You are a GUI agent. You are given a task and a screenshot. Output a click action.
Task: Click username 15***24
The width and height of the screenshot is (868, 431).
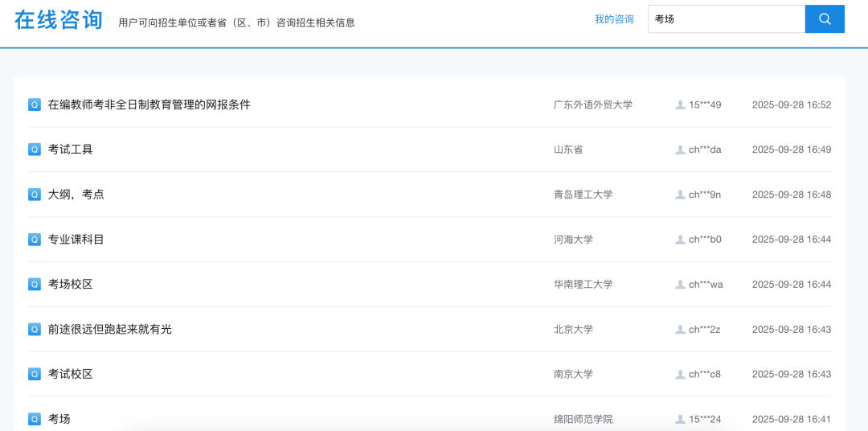pyautogui.click(x=705, y=420)
